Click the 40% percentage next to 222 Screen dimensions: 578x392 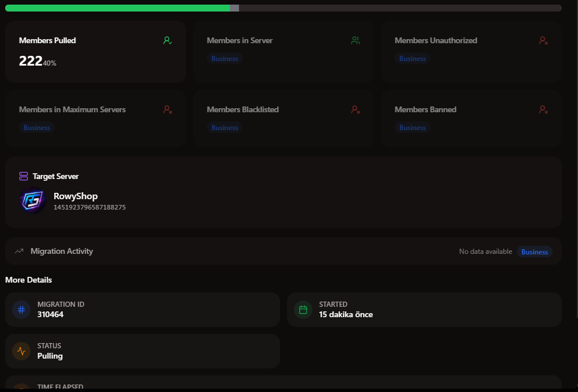tap(50, 63)
